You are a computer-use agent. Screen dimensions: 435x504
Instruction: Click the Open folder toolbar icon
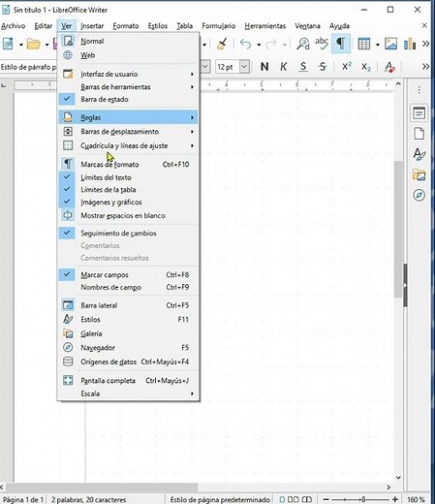33,44
